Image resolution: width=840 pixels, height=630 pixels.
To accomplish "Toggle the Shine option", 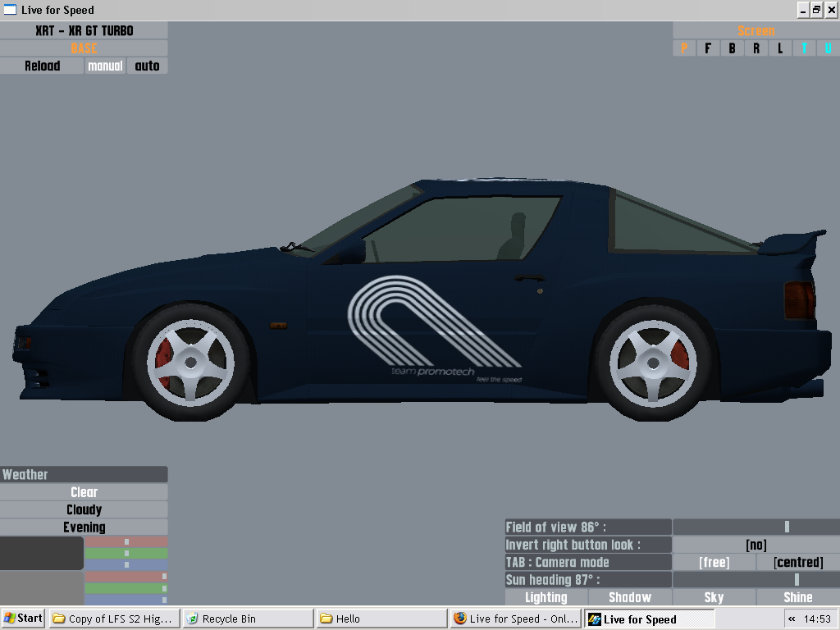I will [x=798, y=597].
